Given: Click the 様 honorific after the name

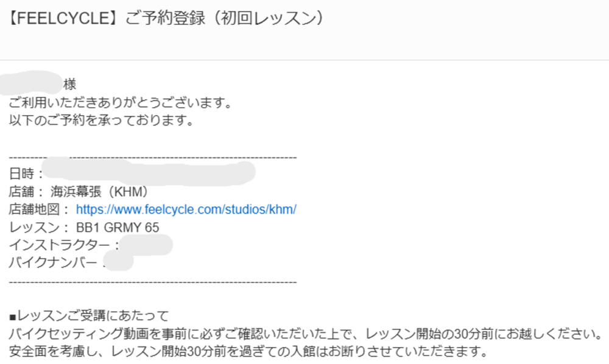Looking at the screenshot, I should click(x=69, y=84).
